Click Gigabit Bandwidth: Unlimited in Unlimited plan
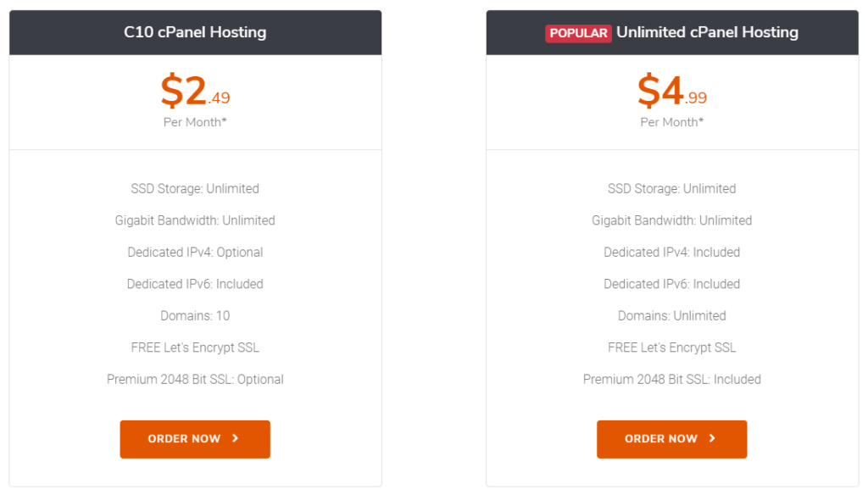The height and width of the screenshot is (495, 868). coord(671,220)
